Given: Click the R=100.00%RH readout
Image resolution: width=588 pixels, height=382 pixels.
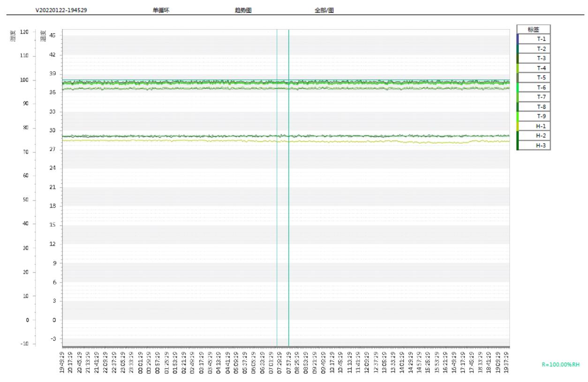Looking at the screenshot, I should (x=560, y=364).
